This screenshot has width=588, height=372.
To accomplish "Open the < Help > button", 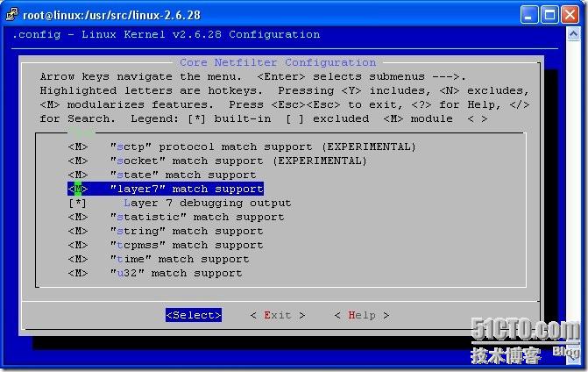I will point(362,315).
